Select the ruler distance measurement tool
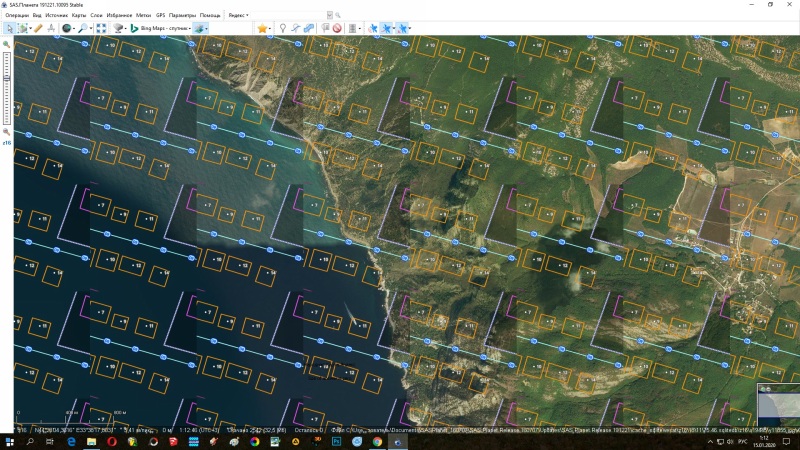 tap(39, 28)
